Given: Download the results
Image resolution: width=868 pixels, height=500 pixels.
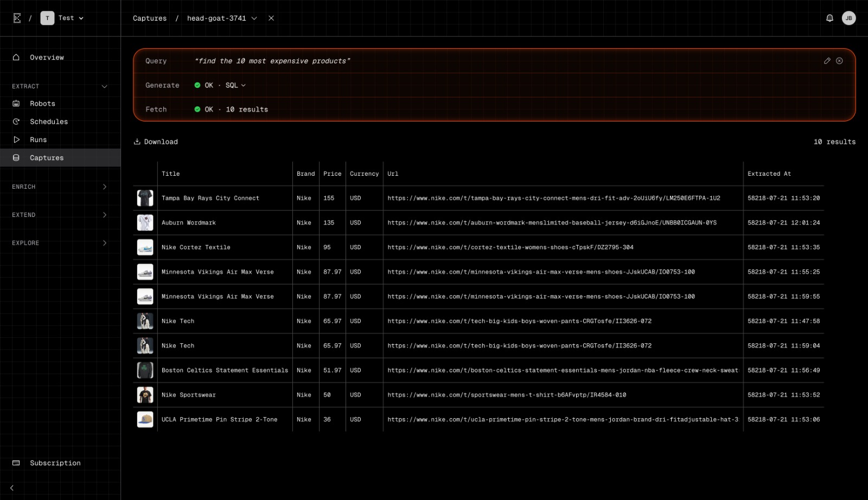Looking at the screenshot, I should 156,142.
